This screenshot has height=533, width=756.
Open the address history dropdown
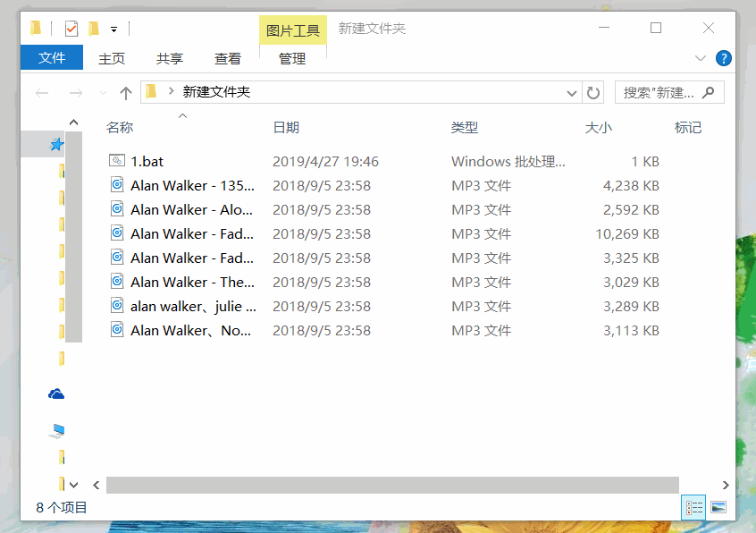(x=572, y=93)
